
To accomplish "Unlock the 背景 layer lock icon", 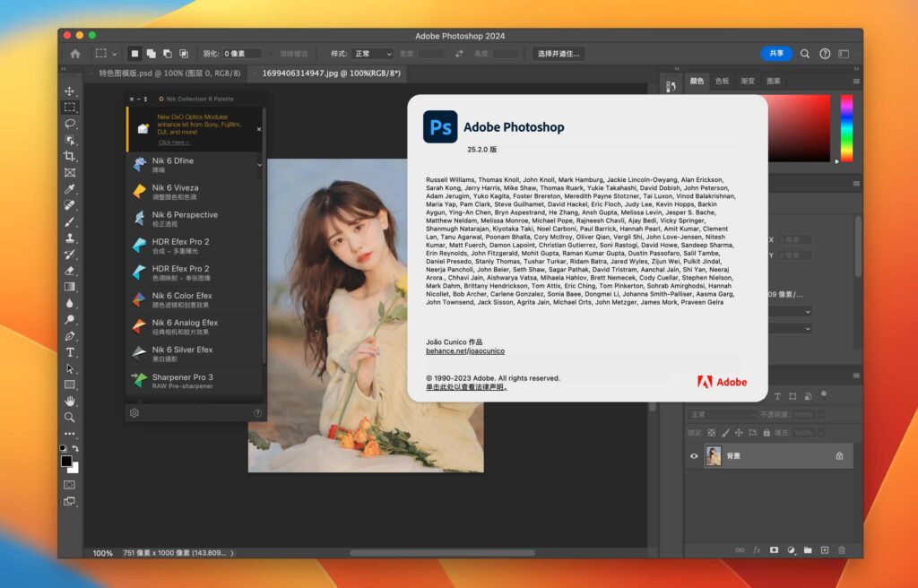I will coord(839,455).
